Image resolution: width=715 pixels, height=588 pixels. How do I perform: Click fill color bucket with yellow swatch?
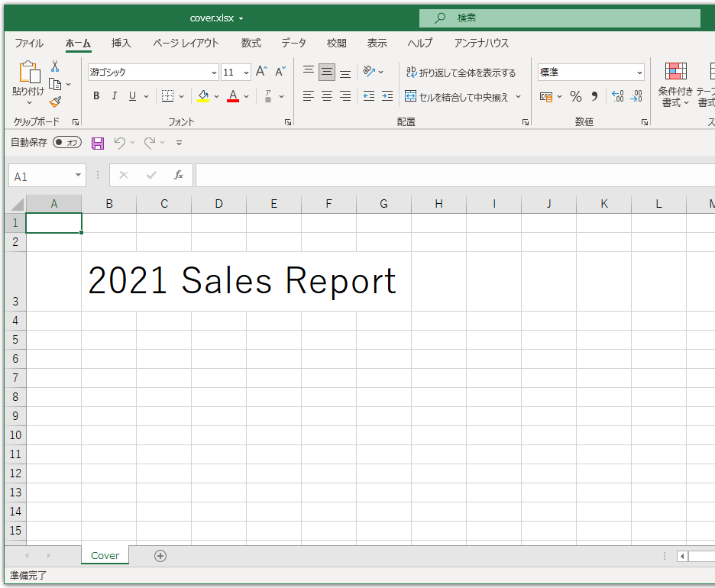click(x=203, y=96)
